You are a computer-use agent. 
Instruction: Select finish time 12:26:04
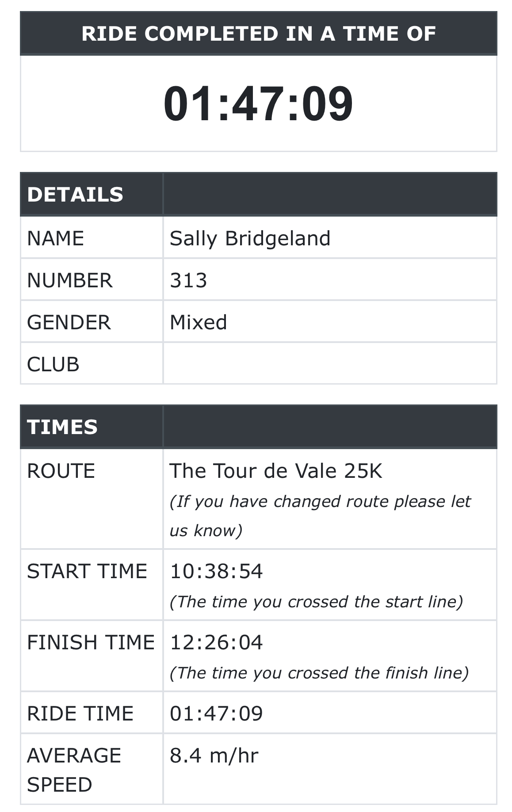tap(216, 642)
